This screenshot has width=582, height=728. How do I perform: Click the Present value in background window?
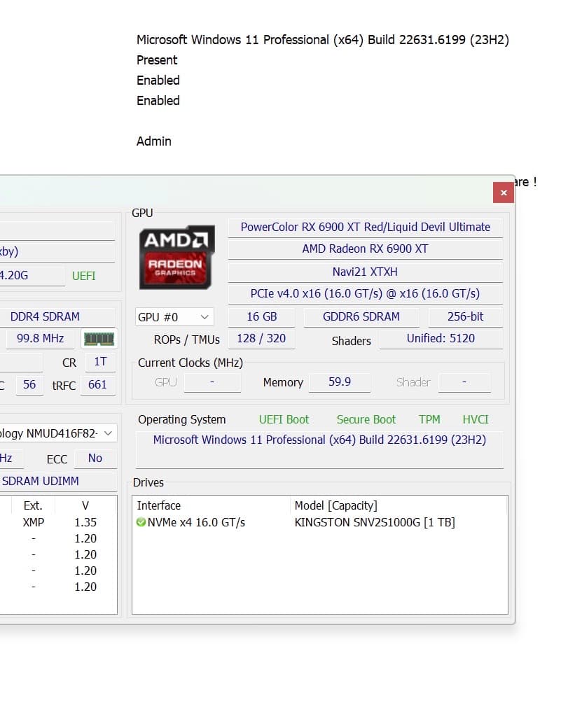(157, 60)
